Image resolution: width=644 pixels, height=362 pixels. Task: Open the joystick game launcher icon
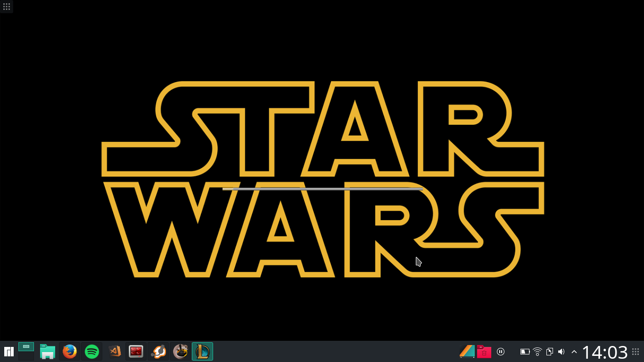pos(181,352)
